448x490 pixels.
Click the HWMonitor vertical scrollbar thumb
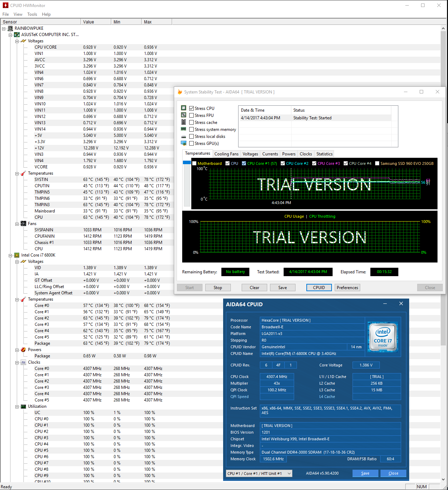point(443,188)
